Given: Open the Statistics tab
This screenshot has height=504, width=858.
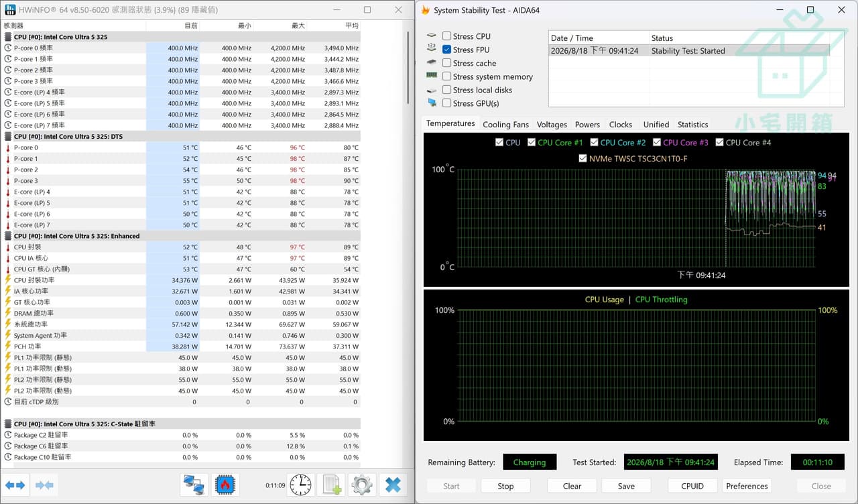Looking at the screenshot, I should tap(692, 125).
